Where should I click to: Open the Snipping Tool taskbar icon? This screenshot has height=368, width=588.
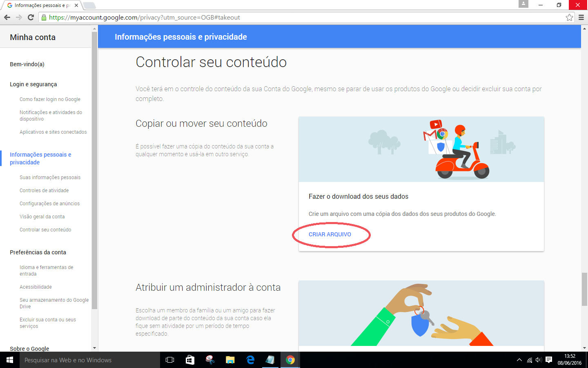pos(210,360)
